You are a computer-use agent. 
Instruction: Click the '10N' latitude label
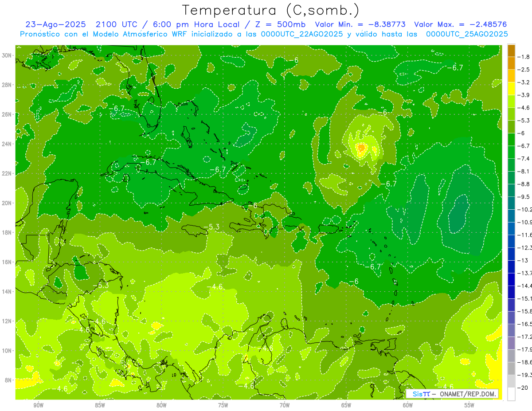7,350
